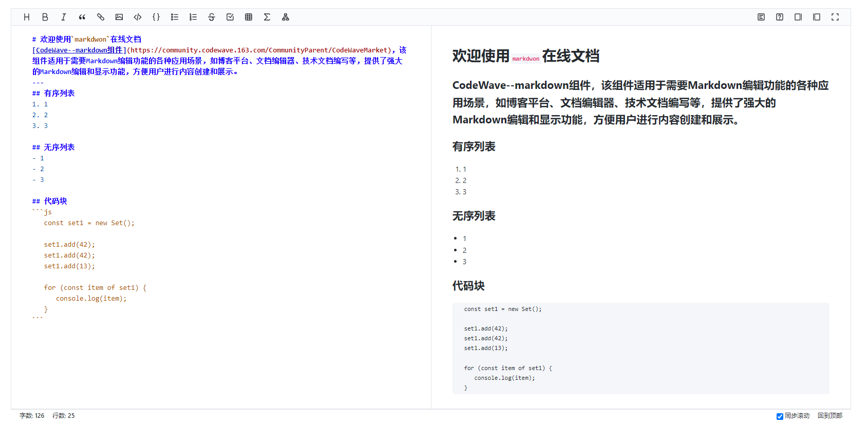868x423 pixels.
Task: Insert a blockquote using quote icon
Action: [x=82, y=17]
